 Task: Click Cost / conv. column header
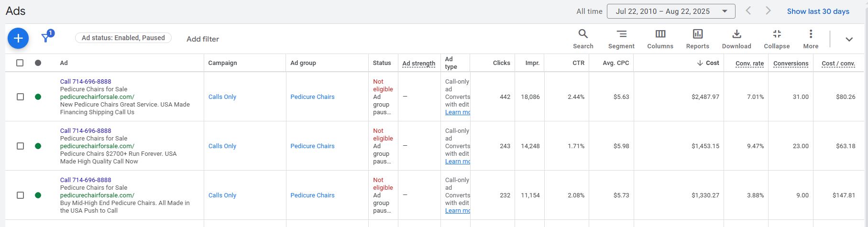point(838,63)
